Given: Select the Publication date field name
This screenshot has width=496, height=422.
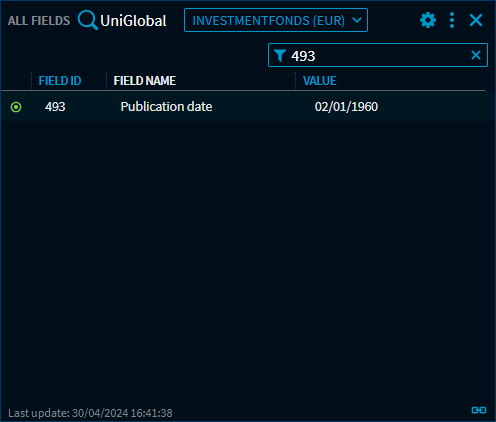Looking at the screenshot, I should click(166, 107).
